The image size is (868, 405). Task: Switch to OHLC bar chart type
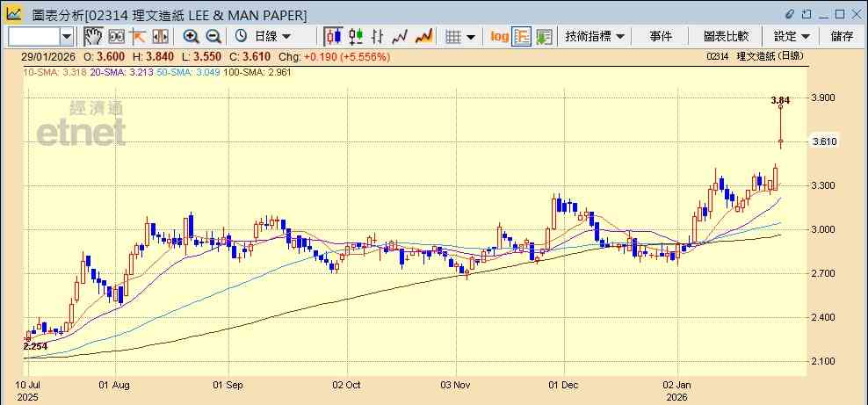(x=378, y=37)
